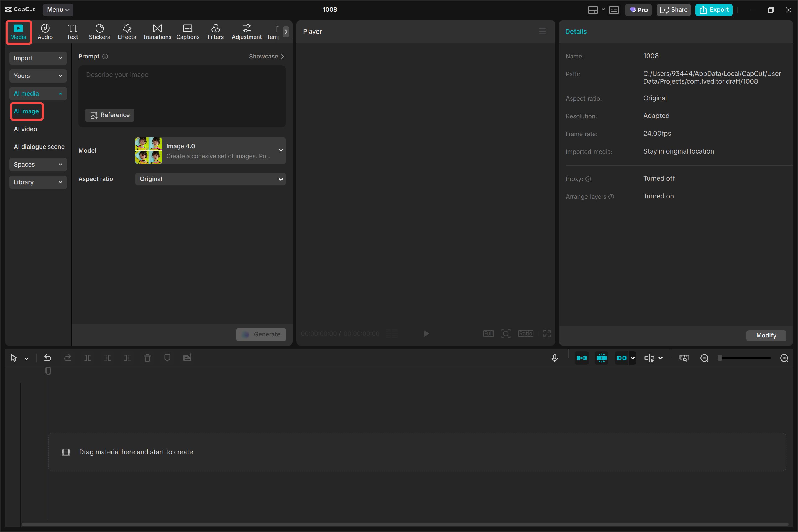
Task: Select the Media tab
Action: pos(18,32)
